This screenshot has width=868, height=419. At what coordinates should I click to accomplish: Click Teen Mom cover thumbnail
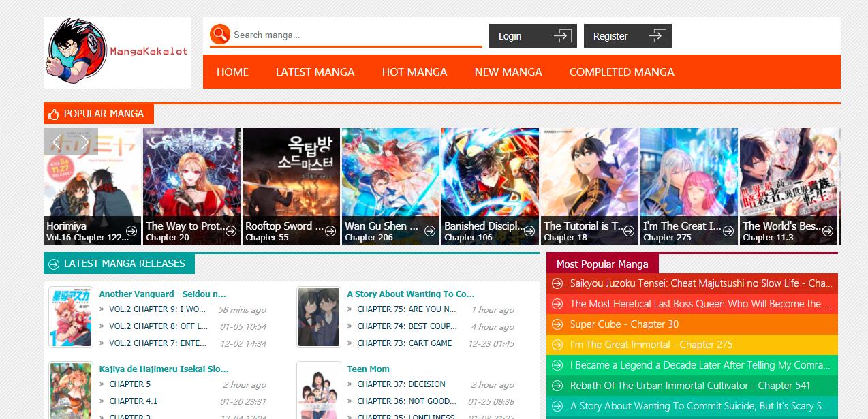(319, 390)
